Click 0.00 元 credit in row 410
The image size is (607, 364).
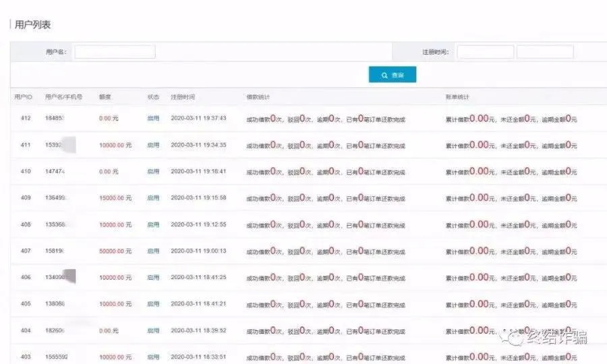coord(109,171)
